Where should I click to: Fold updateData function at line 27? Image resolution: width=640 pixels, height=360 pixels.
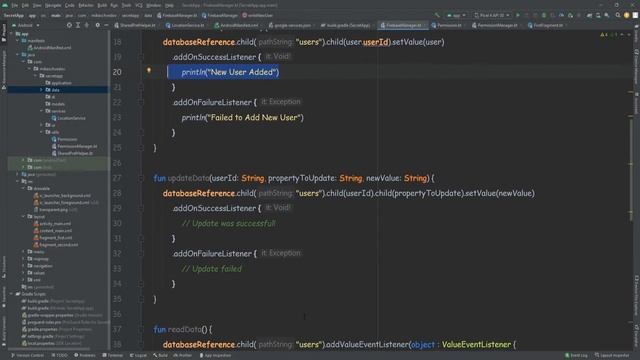coord(141,178)
